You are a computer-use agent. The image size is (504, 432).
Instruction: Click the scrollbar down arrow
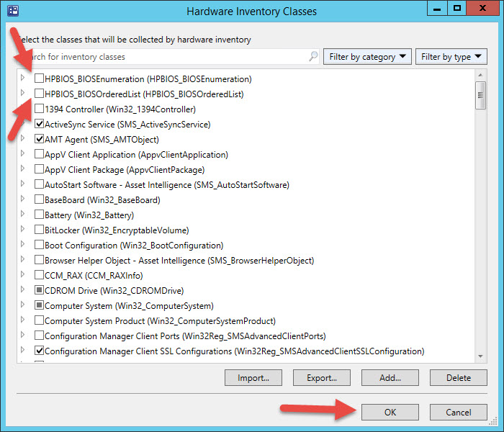tap(480, 356)
